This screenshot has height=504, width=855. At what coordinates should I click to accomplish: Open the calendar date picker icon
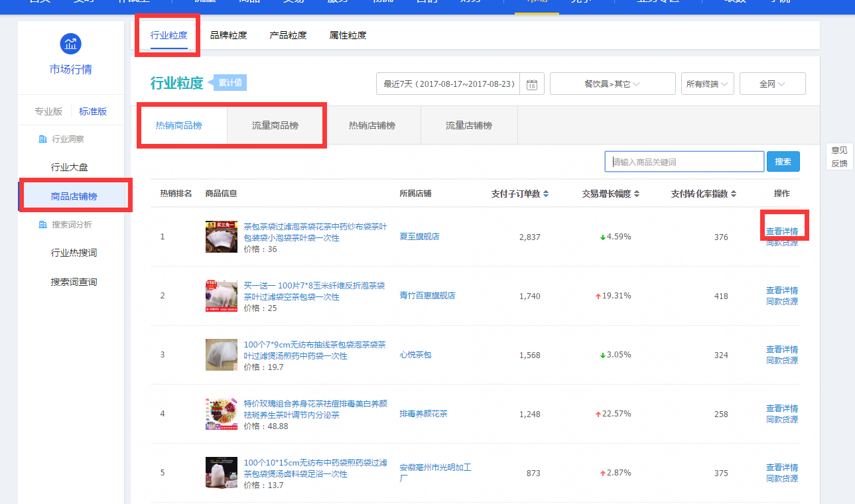[x=531, y=84]
